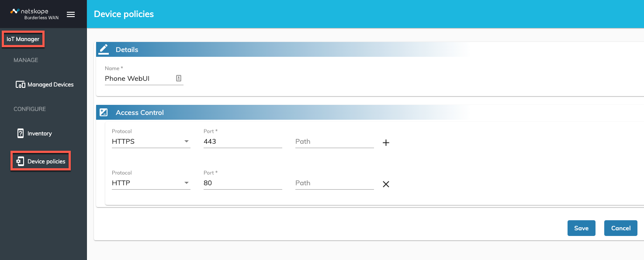Click the Netskope Borderless WAN logo

(x=35, y=14)
